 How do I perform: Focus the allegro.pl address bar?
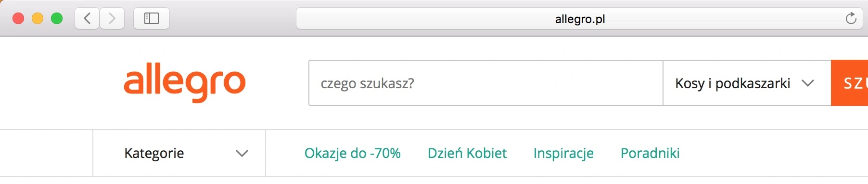tap(580, 19)
